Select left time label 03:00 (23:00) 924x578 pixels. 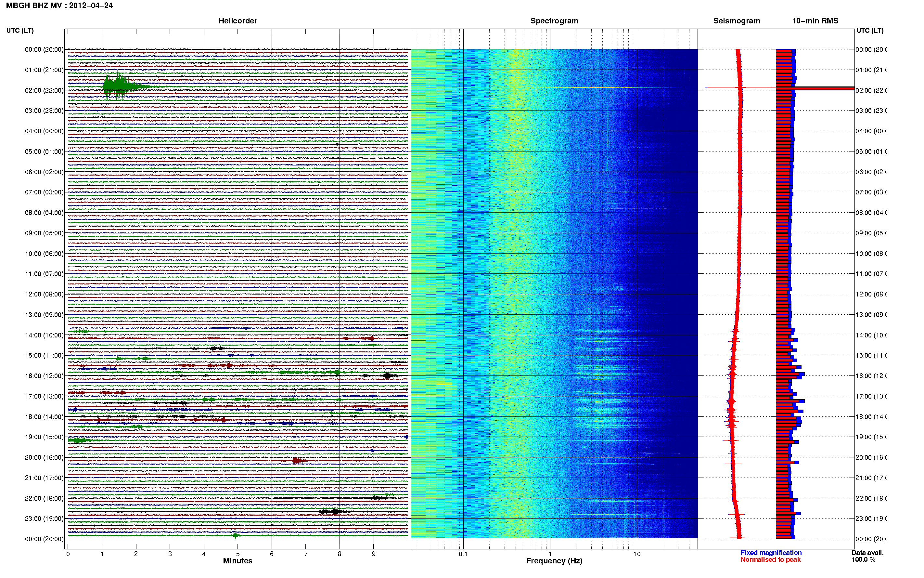tap(44, 111)
